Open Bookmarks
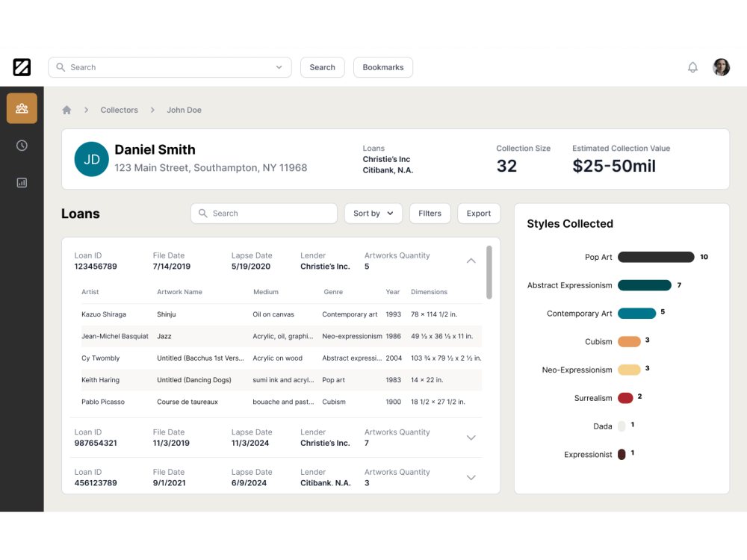The height and width of the screenshot is (560, 747). [382, 66]
